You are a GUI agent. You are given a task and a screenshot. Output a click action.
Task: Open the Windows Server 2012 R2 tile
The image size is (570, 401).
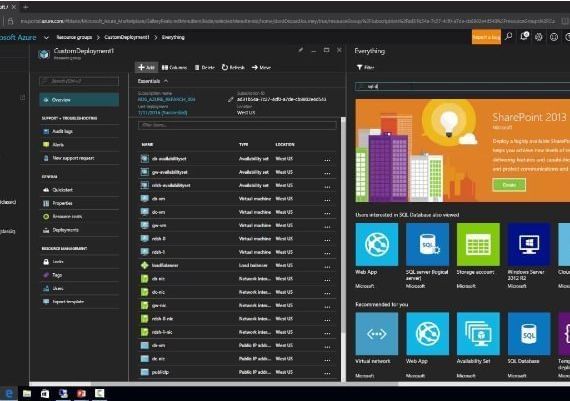pyautogui.click(x=529, y=244)
